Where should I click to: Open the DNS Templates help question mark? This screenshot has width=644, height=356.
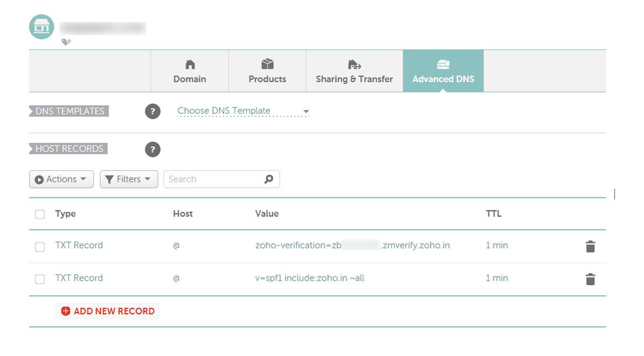[x=153, y=111]
